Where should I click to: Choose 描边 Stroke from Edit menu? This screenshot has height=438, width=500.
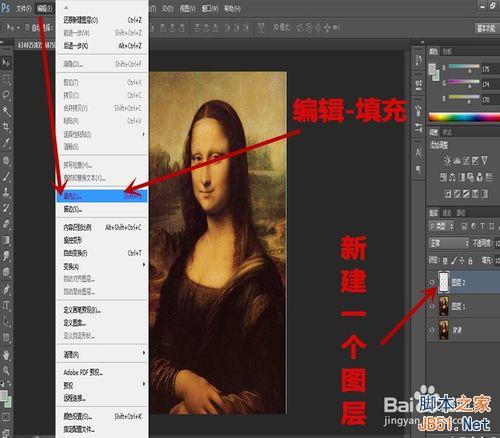click(102, 209)
